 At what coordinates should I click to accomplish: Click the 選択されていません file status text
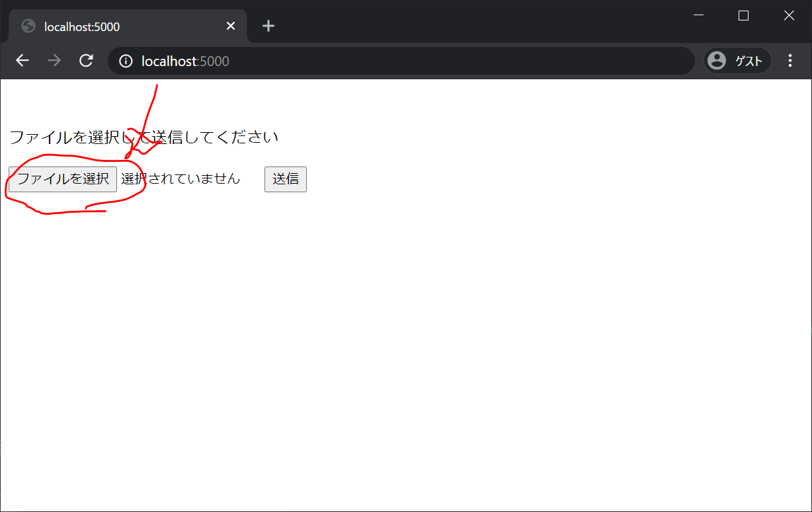181,178
